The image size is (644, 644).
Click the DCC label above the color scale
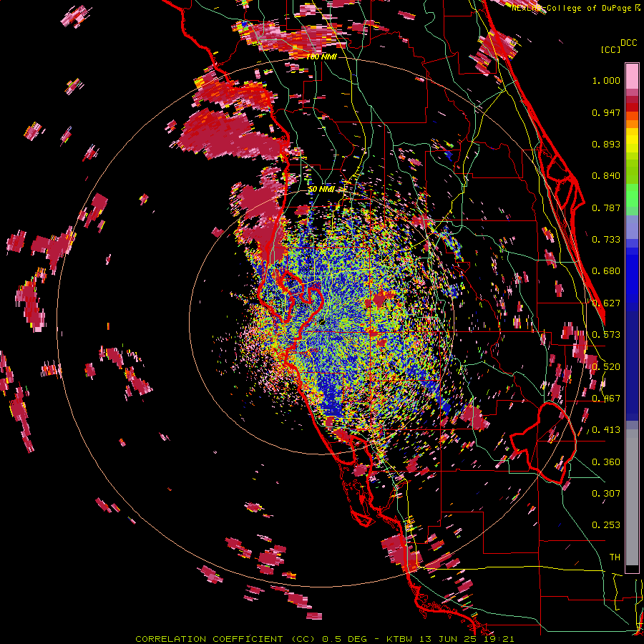(629, 43)
